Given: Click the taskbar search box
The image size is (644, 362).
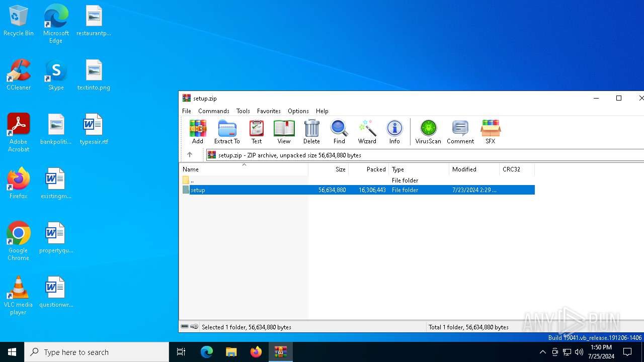Looking at the screenshot, I should click(x=97, y=352).
